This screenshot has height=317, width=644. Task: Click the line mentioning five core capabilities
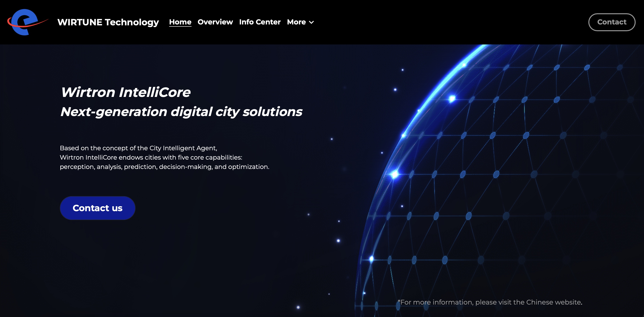151,157
